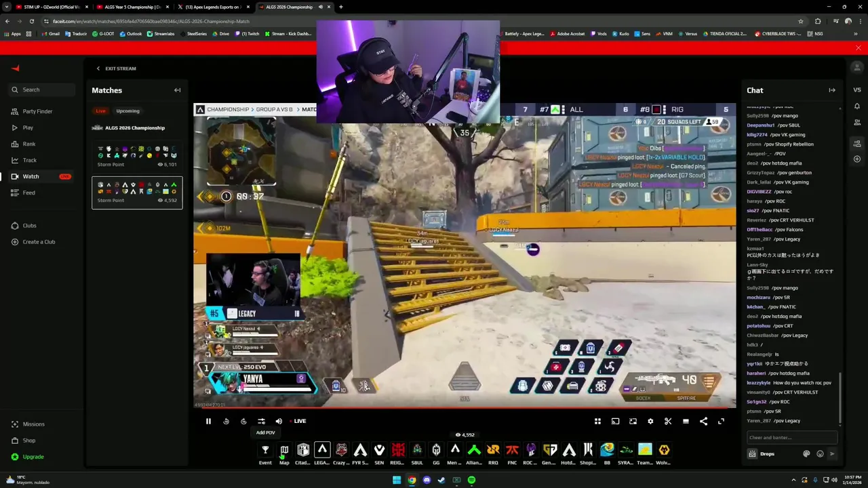Open the VS panel on right rail

click(857, 89)
